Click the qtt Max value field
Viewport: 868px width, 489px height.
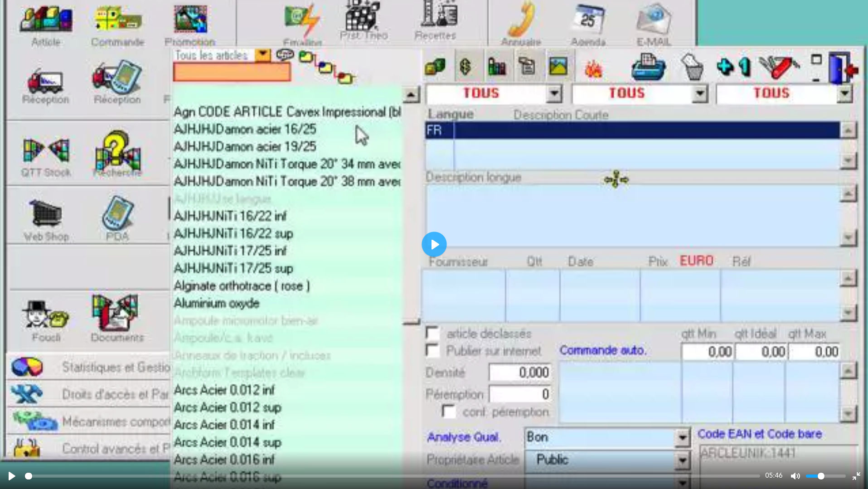pyautogui.click(x=814, y=352)
